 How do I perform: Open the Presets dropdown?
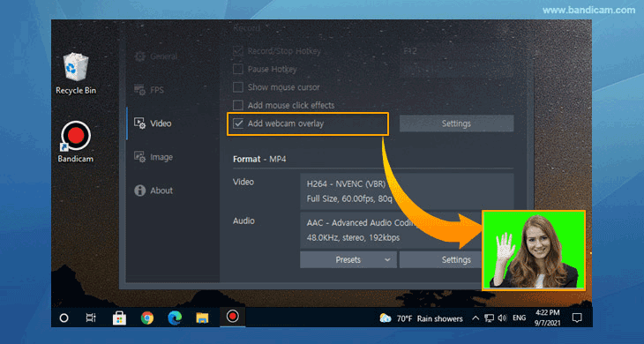pyautogui.click(x=348, y=260)
